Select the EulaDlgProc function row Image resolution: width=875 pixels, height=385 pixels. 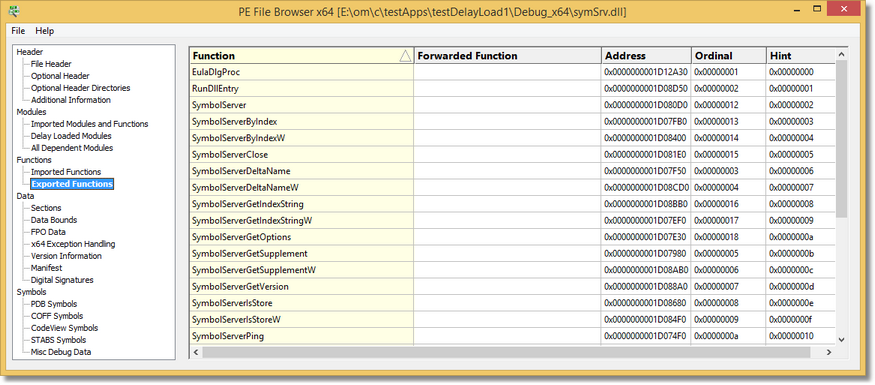tap(301, 72)
